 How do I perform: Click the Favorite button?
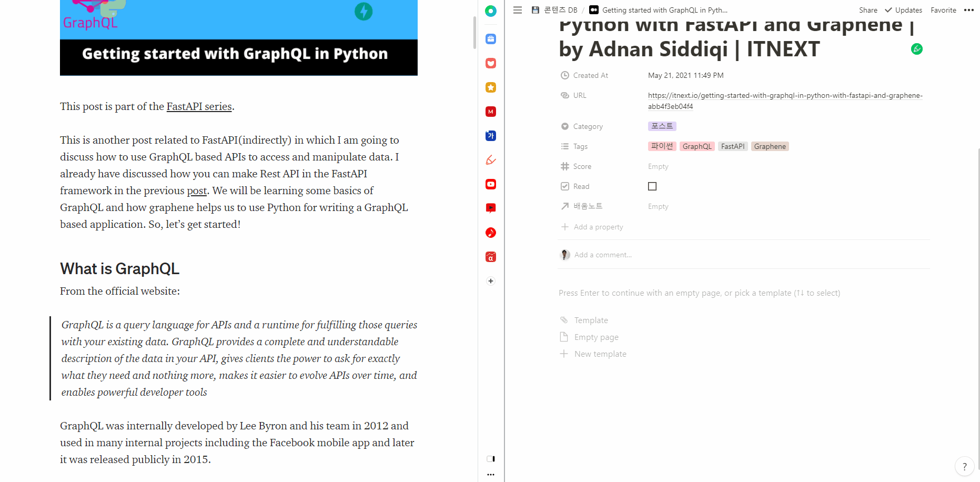click(x=943, y=10)
